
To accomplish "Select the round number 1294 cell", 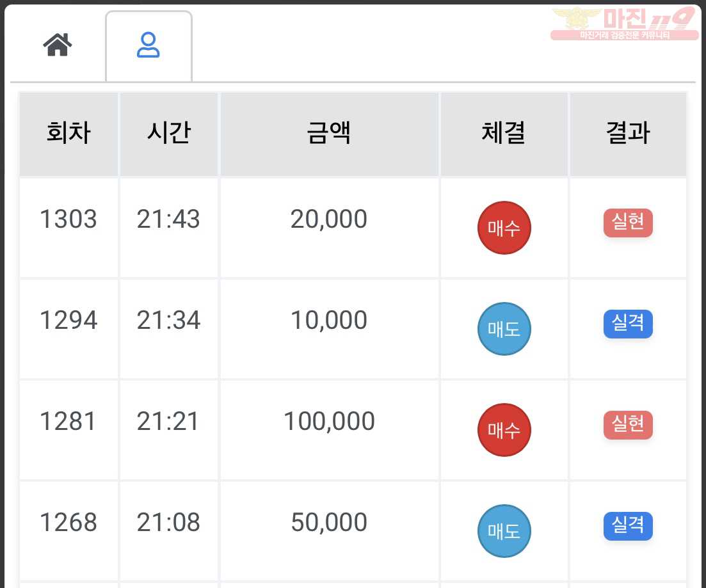I will click(x=69, y=329).
